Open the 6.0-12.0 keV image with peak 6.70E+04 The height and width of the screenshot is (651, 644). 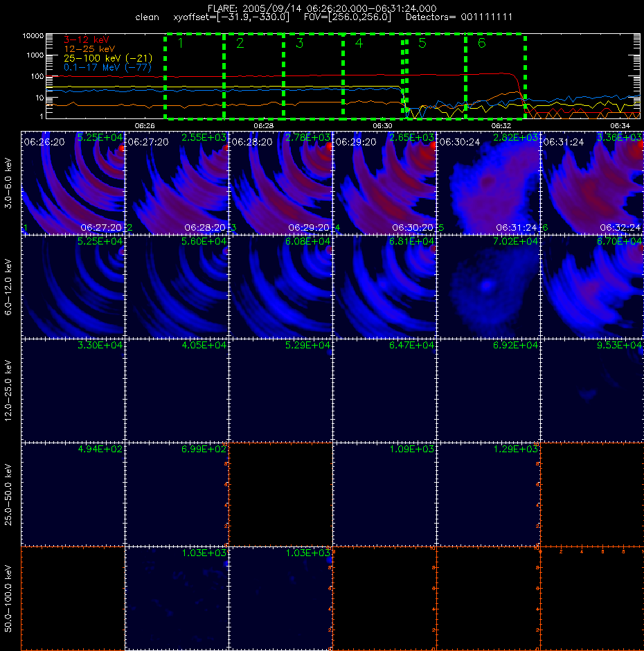pyautogui.click(x=593, y=287)
